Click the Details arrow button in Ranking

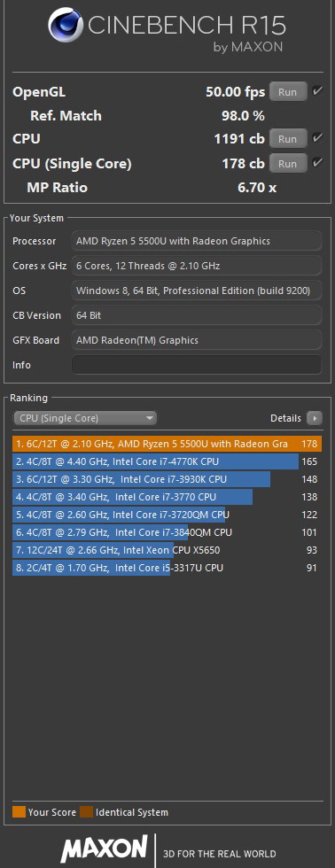315,418
